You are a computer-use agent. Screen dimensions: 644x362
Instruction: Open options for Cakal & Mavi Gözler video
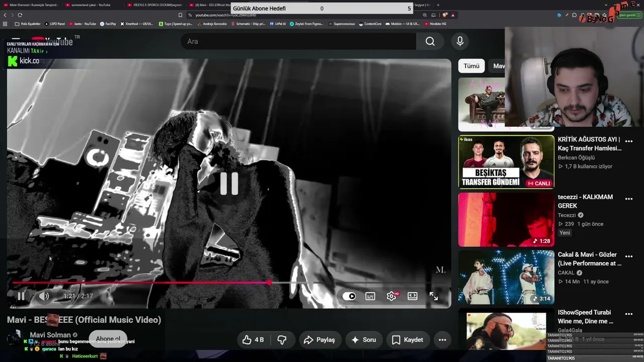pyautogui.click(x=629, y=256)
